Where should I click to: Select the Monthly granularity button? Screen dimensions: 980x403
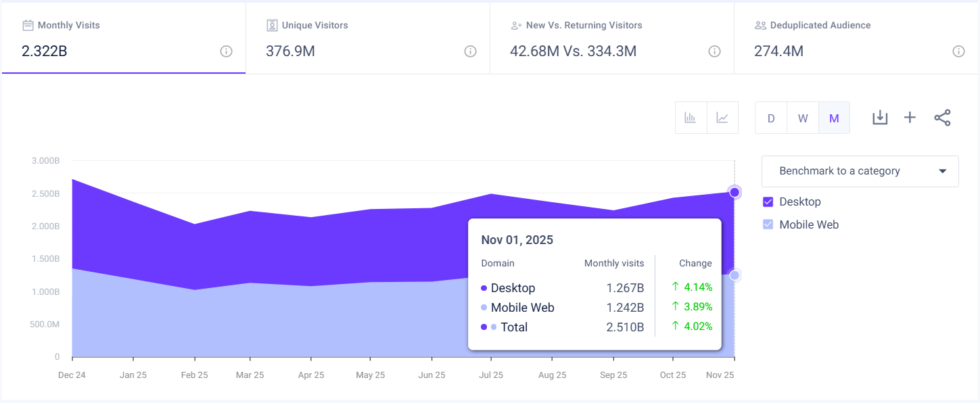pyautogui.click(x=834, y=117)
